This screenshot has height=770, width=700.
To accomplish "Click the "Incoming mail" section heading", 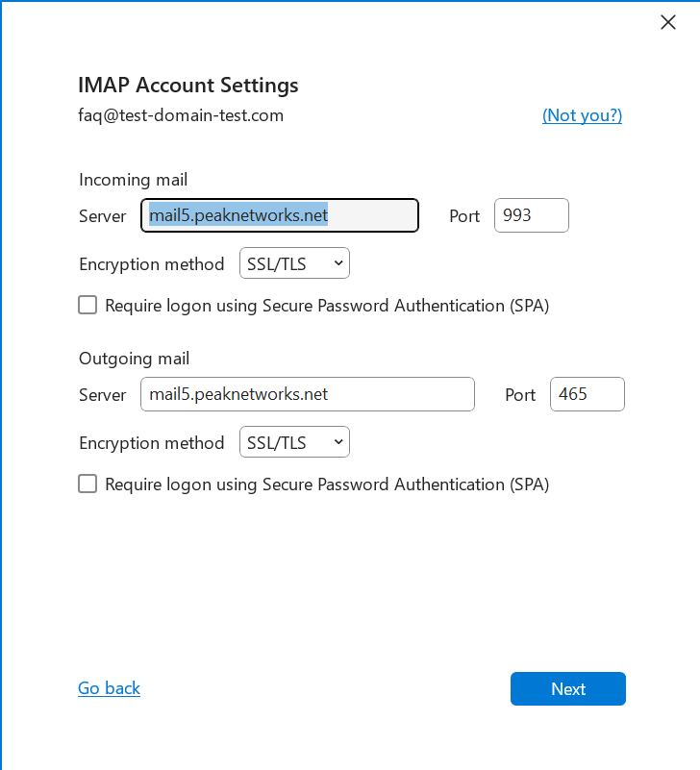I will 133,180.
